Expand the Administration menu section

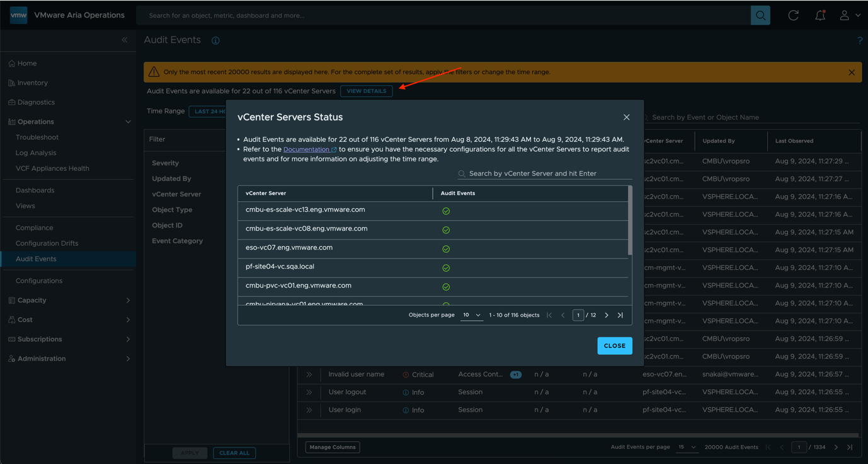(128, 359)
